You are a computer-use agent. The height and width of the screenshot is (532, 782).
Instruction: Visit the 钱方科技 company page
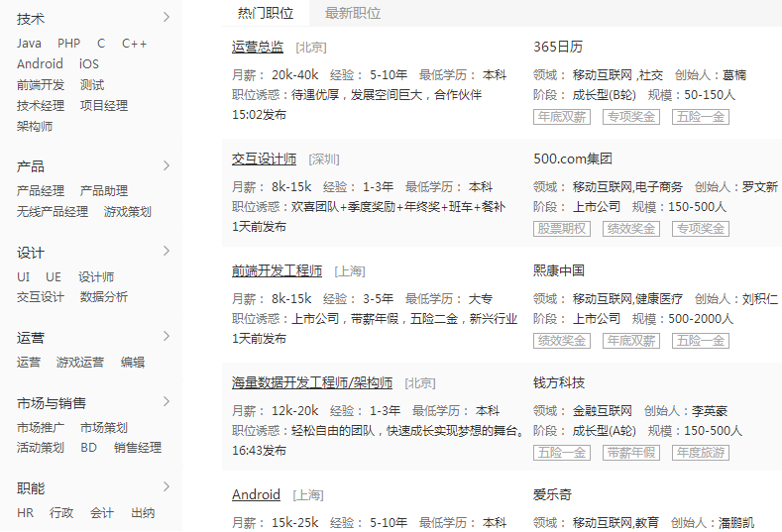coord(559,383)
